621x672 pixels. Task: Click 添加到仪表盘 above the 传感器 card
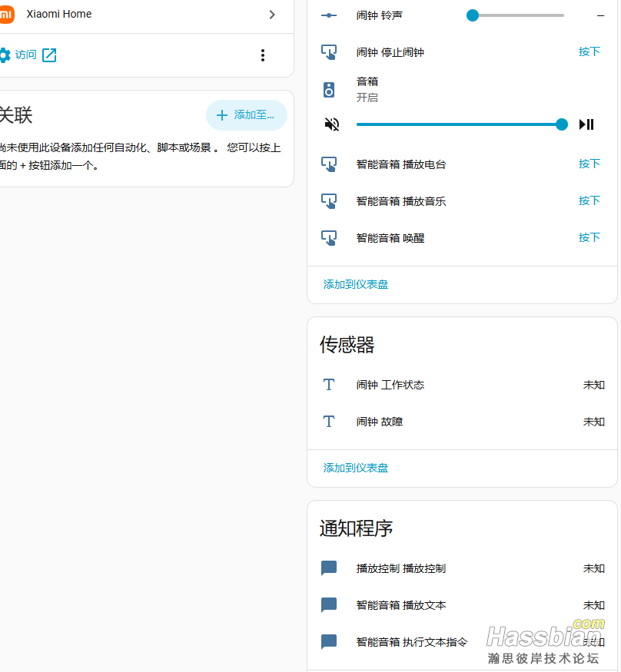coord(356,284)
